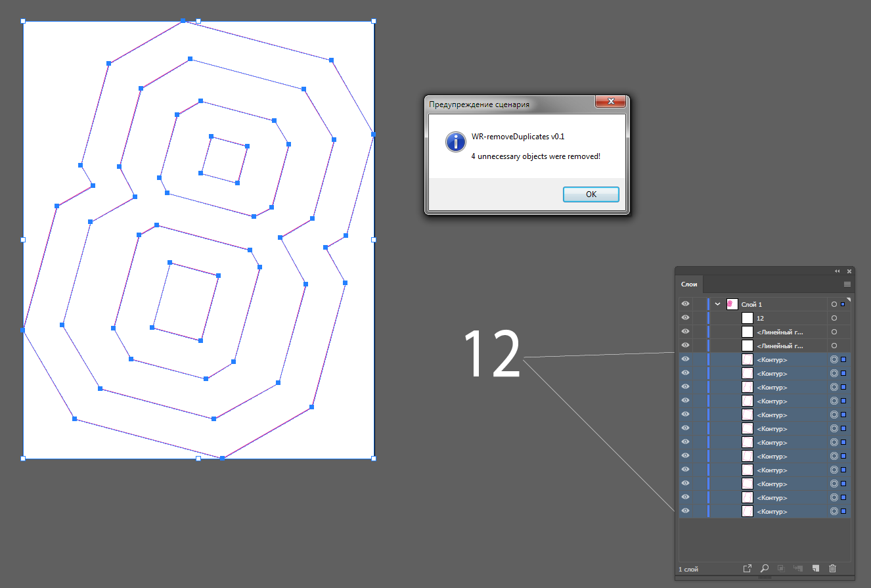Click Make/Release Clipping Mask icon
This screenshot has width=871, height=588.
click(x=782, y=568)
